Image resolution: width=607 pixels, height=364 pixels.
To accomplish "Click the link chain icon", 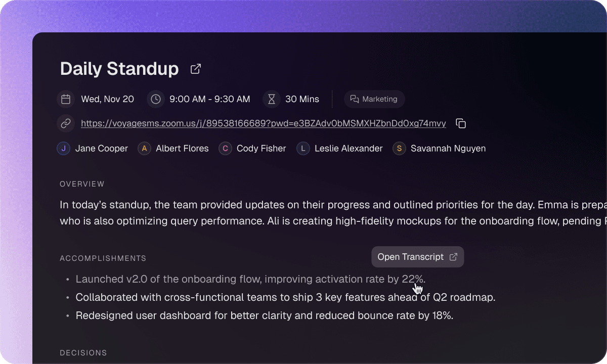I will click(x=66, y=123).
